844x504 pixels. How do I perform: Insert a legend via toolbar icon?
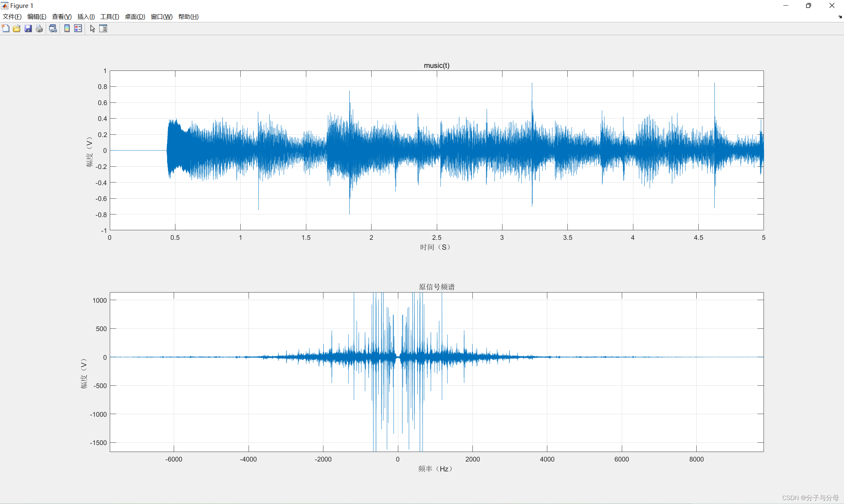point(78,29)
